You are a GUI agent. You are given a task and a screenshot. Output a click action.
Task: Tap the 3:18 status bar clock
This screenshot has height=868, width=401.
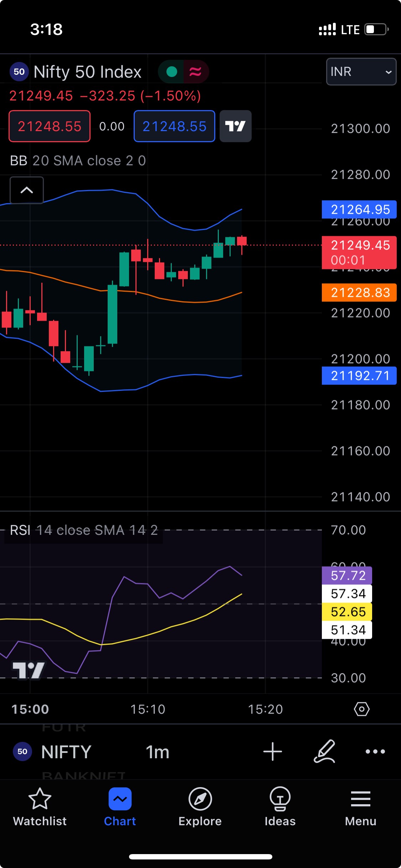pyautogui.click(x=46, y=29)
